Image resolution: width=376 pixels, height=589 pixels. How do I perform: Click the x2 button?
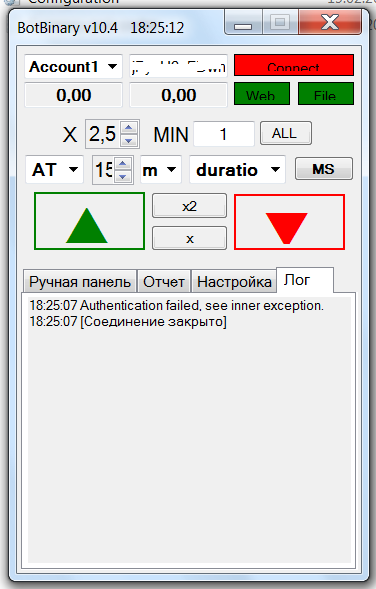[189, 206]
